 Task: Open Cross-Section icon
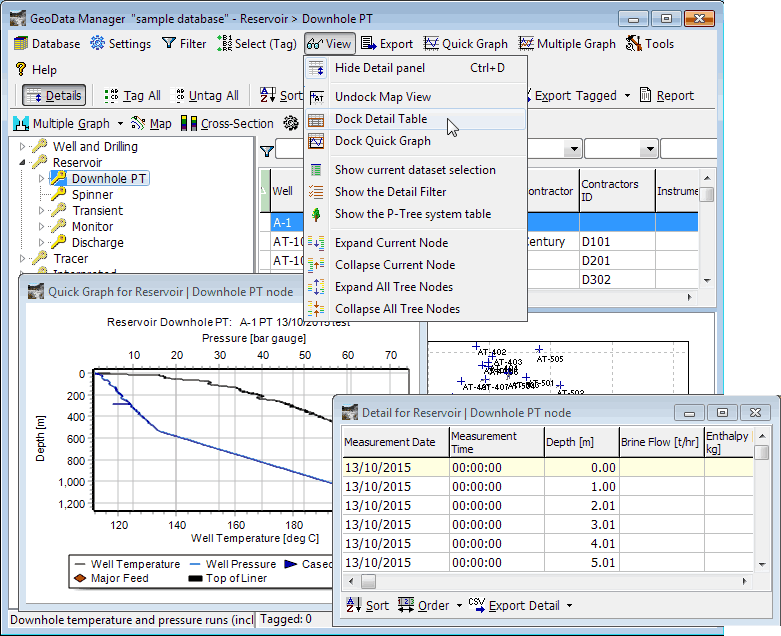click(189, 123)
